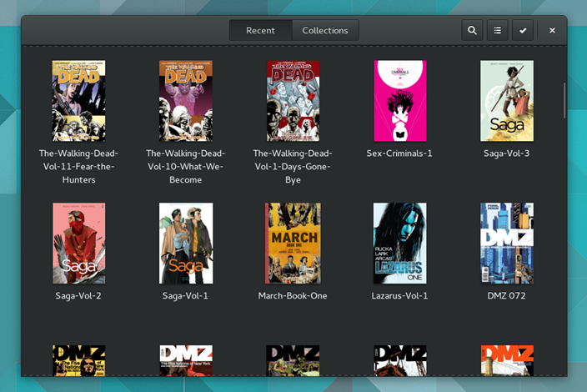This screenshot has height=392, width=587.
Task: Click the 'The-Walking-Dead-Vol-11-Fear-the-Hunters' title text
Action: point(78,167)
